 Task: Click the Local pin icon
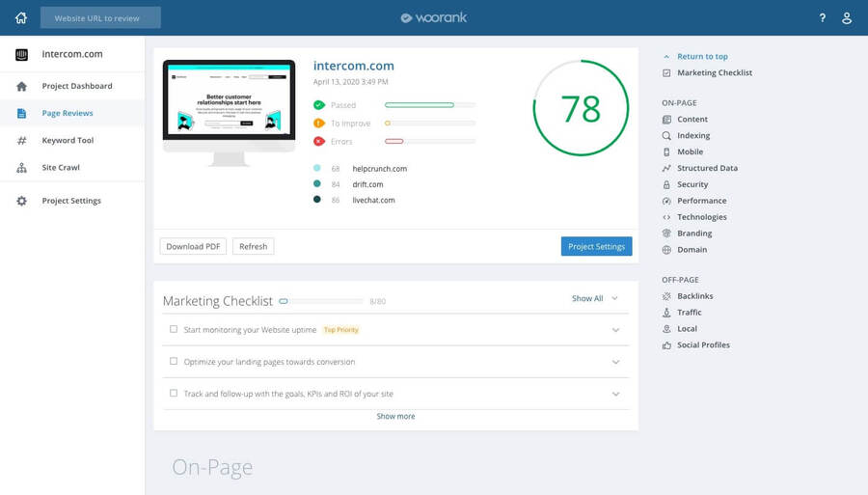666,328
